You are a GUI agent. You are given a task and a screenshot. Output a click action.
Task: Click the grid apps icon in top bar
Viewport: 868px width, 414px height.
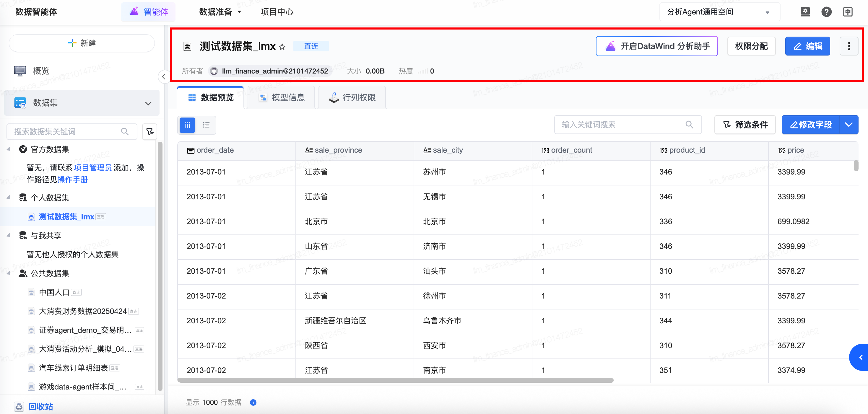848,12
